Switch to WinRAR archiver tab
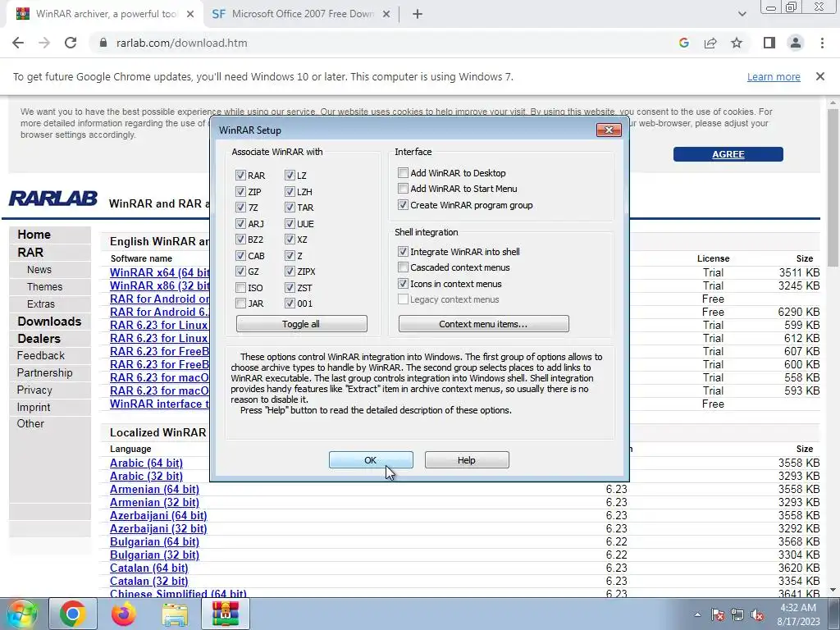The width and height of the screenshot is (840, 630). [106, 14]
